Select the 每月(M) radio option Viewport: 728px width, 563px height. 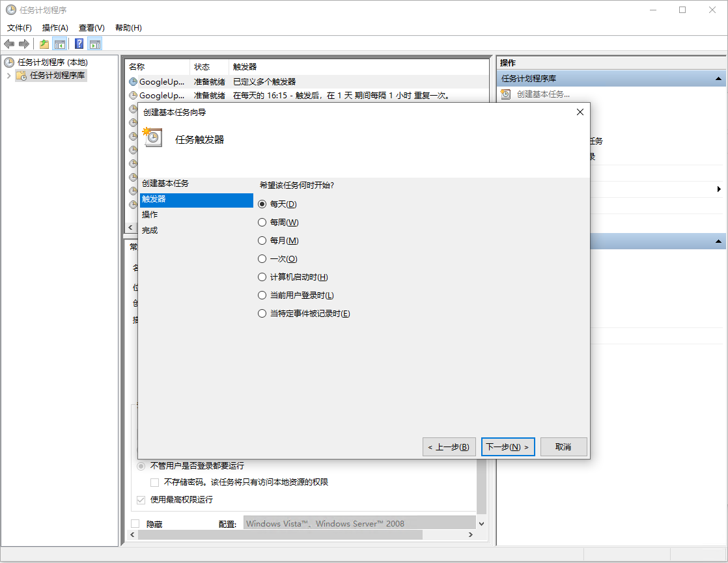coord(262,241)
